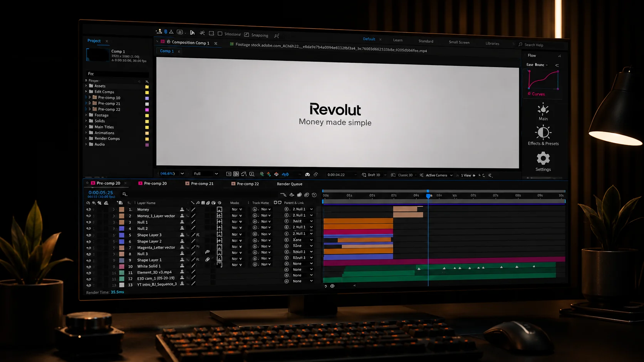This screenshot has height=362, width=644.
Task: Open the Ease Bounc preset dropdown in Flow
Action: [x=537, y=65]
